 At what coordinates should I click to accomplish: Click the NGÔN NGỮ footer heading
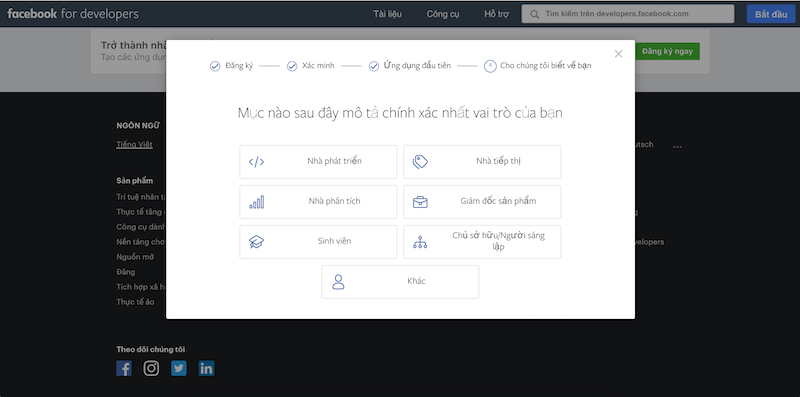tap(138, 126)
